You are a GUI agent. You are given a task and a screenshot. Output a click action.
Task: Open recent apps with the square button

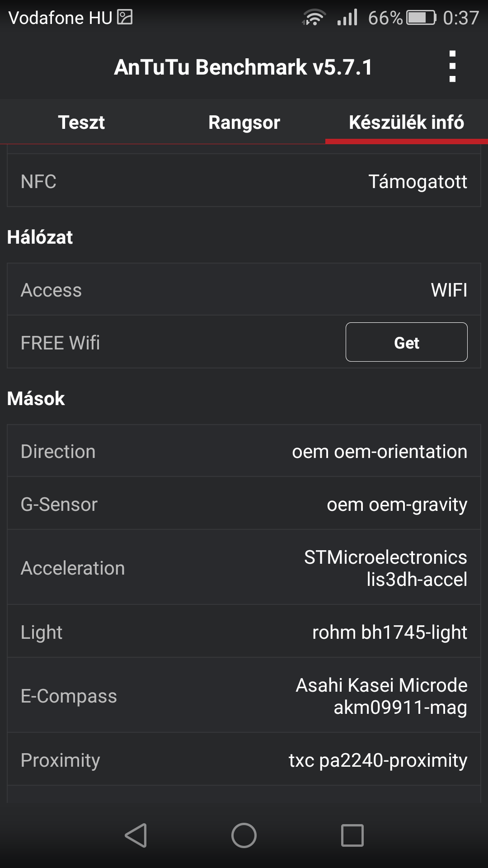point(352,835)
